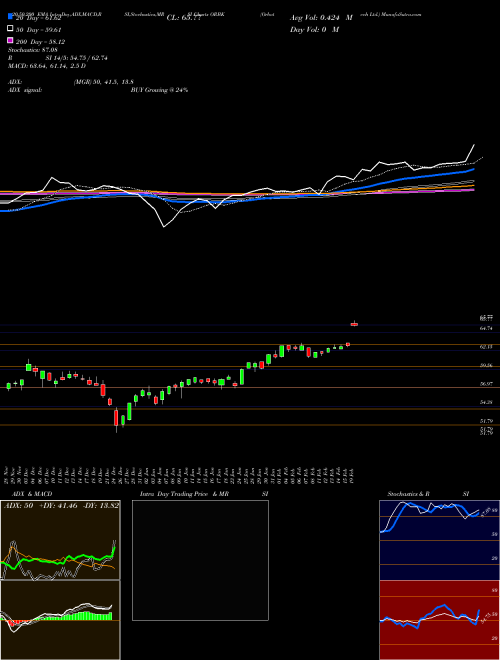Click the blue 20 Day EMA legend swatch
This screenshot has width=500, height=660.
(11, 17)
